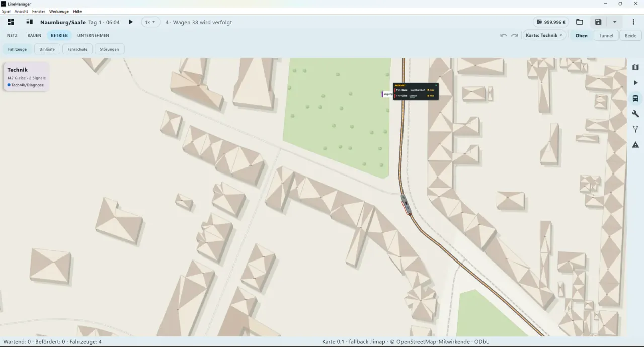This screenshot has height=347, width=644.
Task: Select the bus vehicles icon in right sidebar
Action: coord(635,98)
